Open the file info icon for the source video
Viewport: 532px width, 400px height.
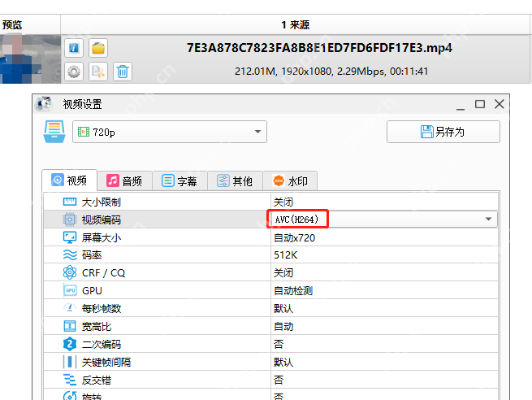(74, 48)
